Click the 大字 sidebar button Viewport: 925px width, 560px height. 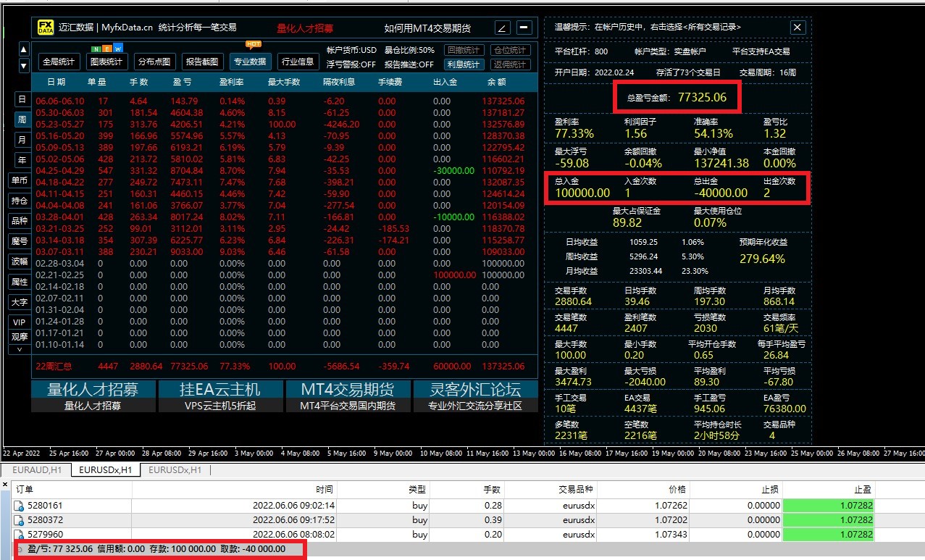20,302
